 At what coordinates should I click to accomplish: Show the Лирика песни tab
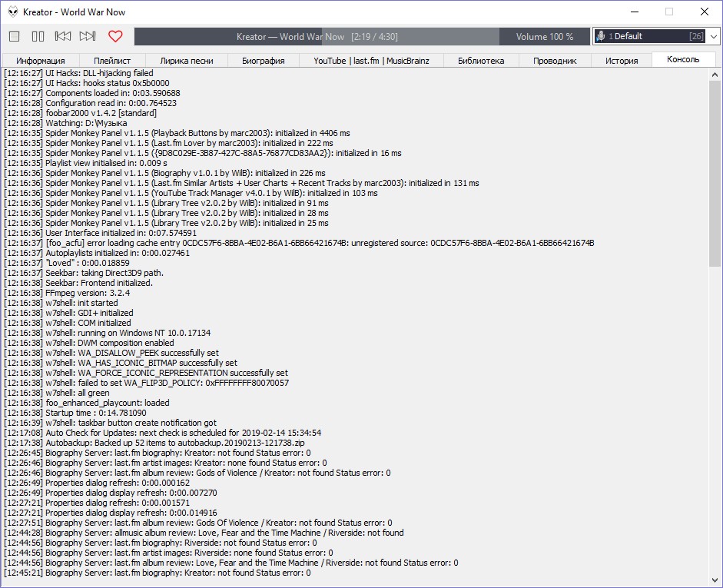tap(186, 61)
